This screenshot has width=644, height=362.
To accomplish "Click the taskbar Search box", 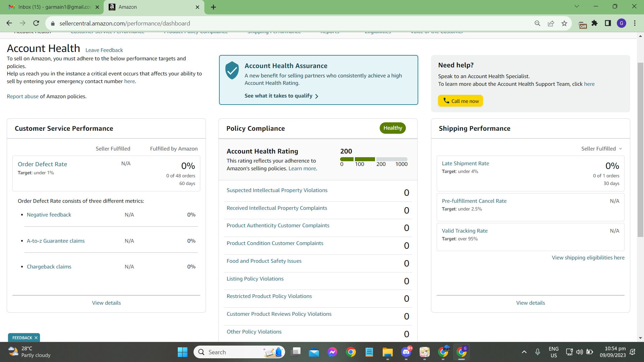I will pyautogui.click(x=239, y=352).
